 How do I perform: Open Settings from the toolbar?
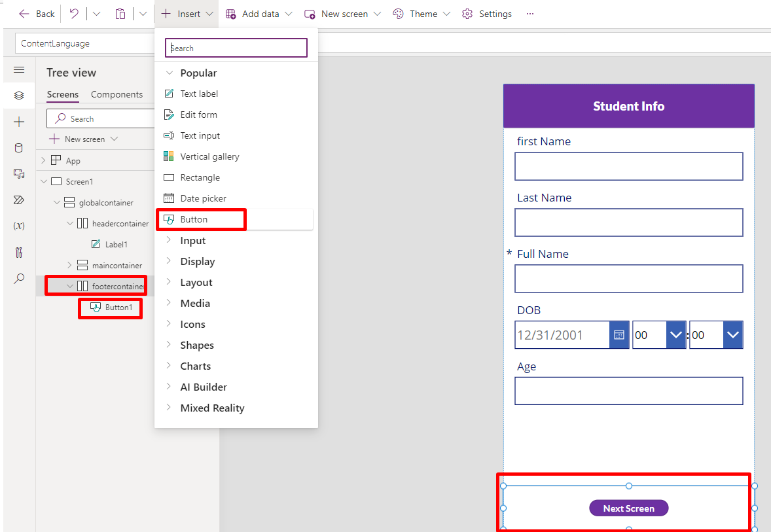(487, 14)
